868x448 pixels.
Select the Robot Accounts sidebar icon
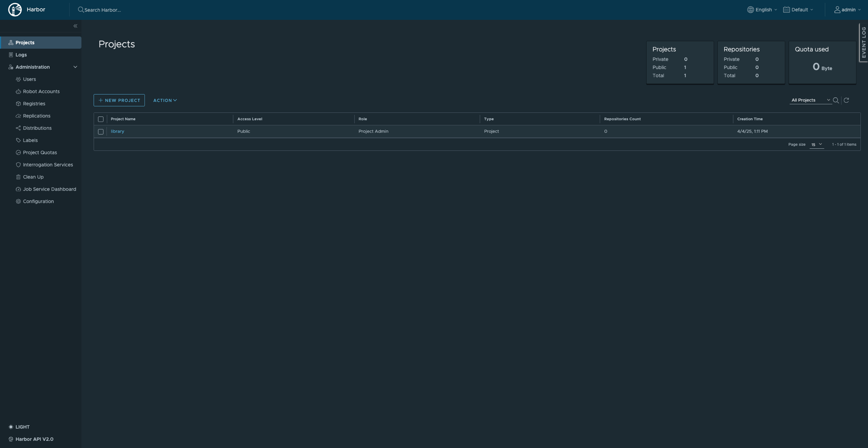18,91
